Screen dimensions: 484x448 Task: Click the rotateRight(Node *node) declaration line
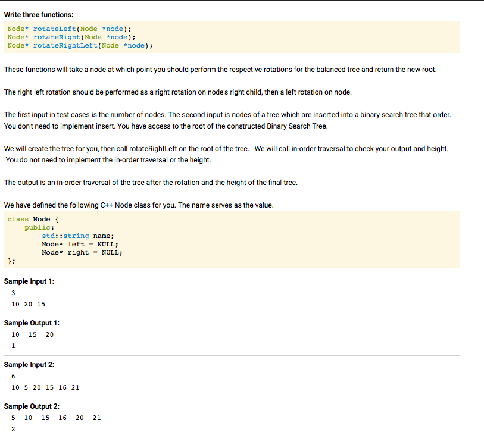pos(71,37)
